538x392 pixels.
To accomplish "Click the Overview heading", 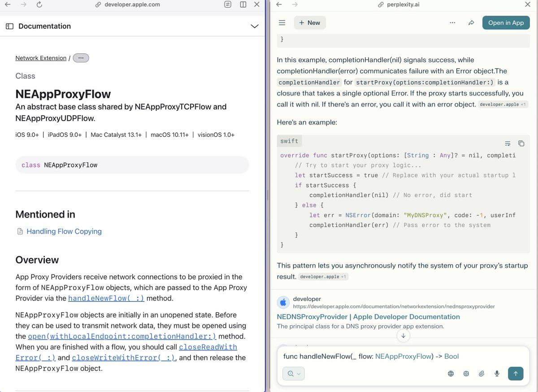I will (x=37, y=260).
